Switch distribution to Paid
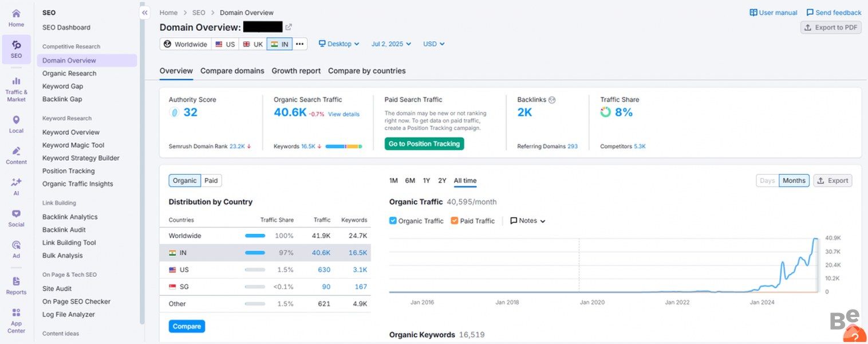868x344 pixels. [x=211, y=181]
